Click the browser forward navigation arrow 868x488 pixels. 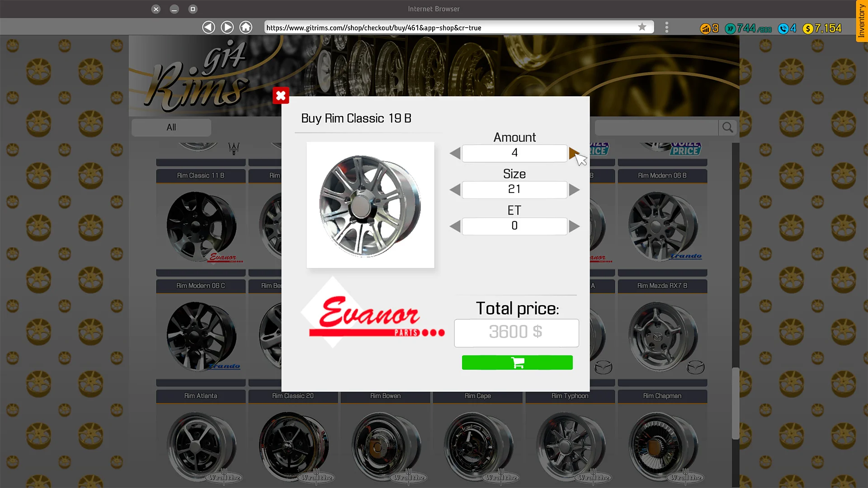point(227,27)
